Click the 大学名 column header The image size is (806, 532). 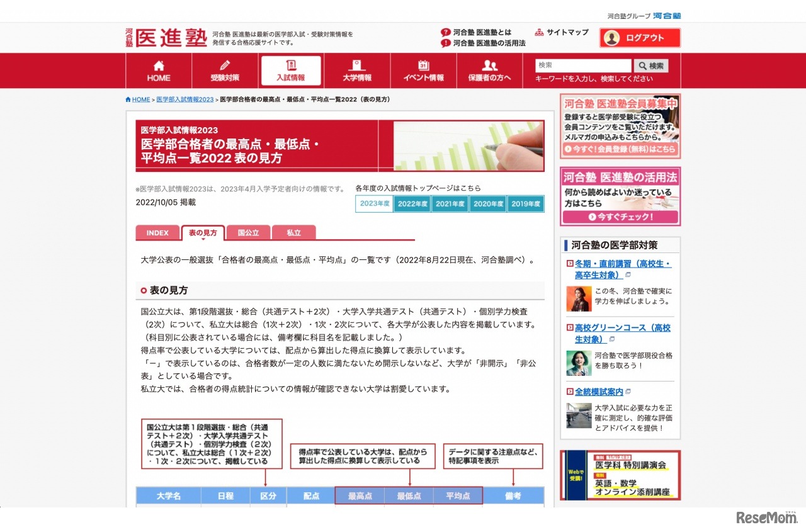click(169, 495)
